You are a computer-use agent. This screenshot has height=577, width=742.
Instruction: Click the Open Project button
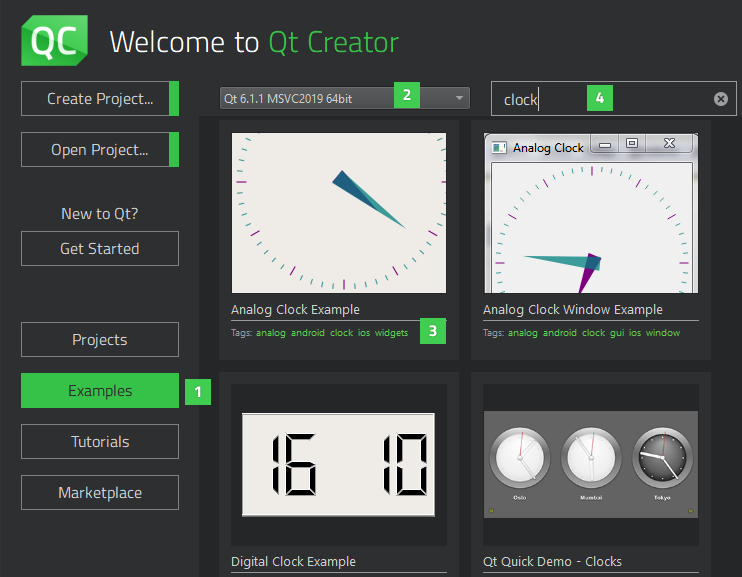[x=100, y=150]
